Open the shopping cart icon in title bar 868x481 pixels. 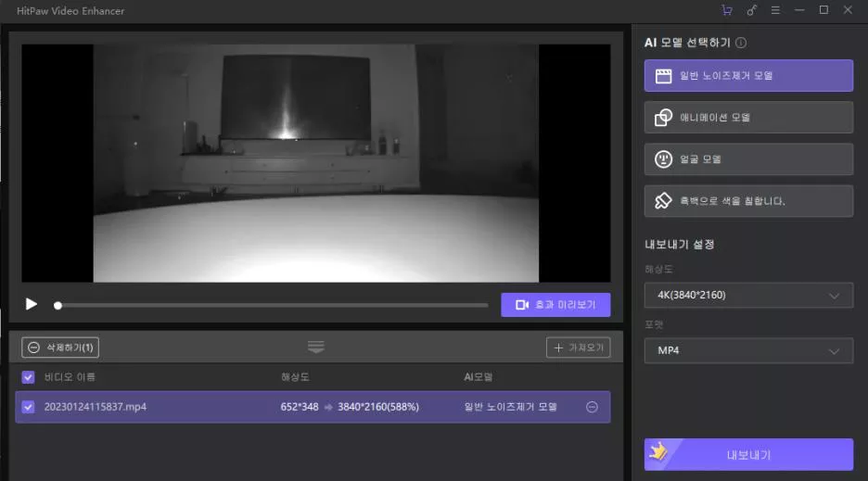[727, 10]
